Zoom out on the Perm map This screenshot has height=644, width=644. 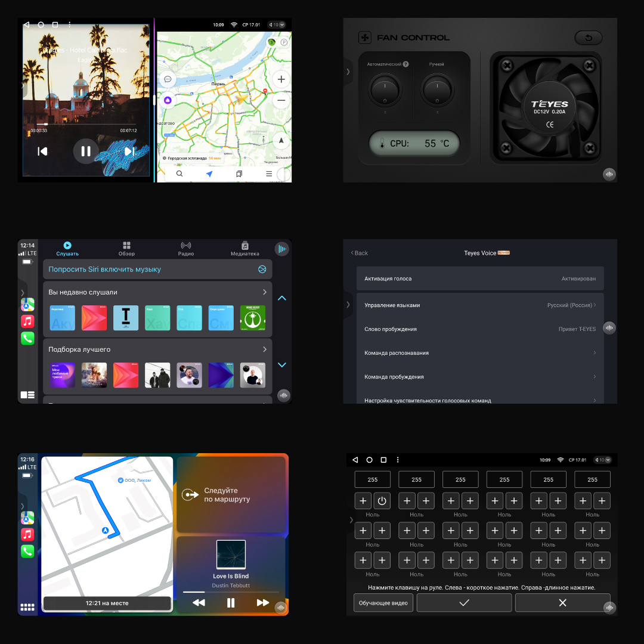(x=281, y=100)
